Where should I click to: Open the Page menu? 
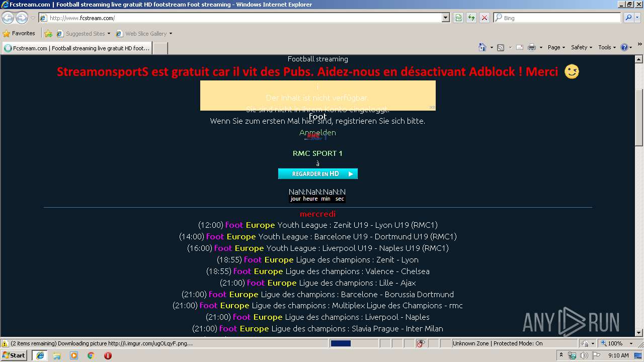[x=556, y=47]
